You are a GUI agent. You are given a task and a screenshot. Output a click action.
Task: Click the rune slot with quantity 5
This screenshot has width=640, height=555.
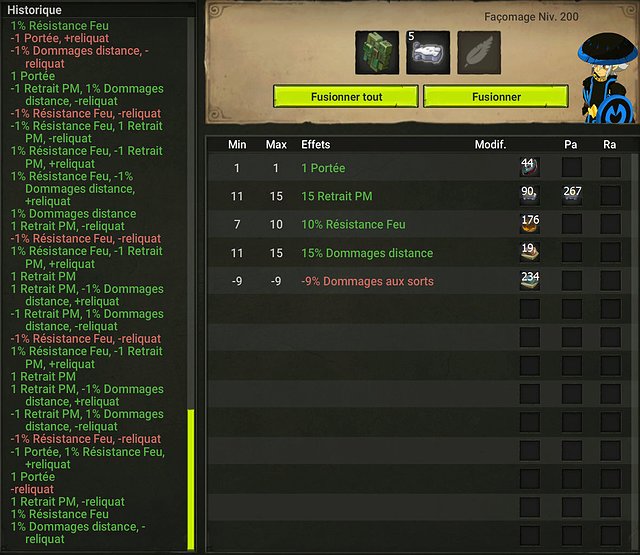coord(428,53)
